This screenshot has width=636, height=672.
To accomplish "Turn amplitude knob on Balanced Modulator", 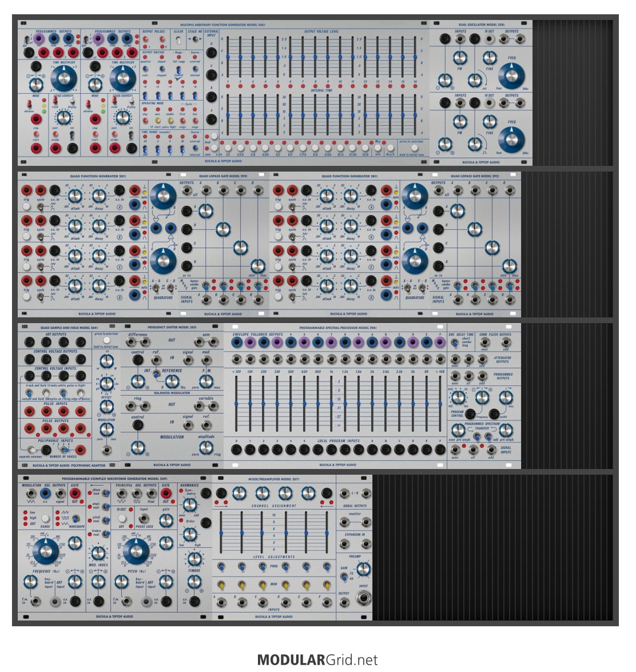I will pos(206,447).
